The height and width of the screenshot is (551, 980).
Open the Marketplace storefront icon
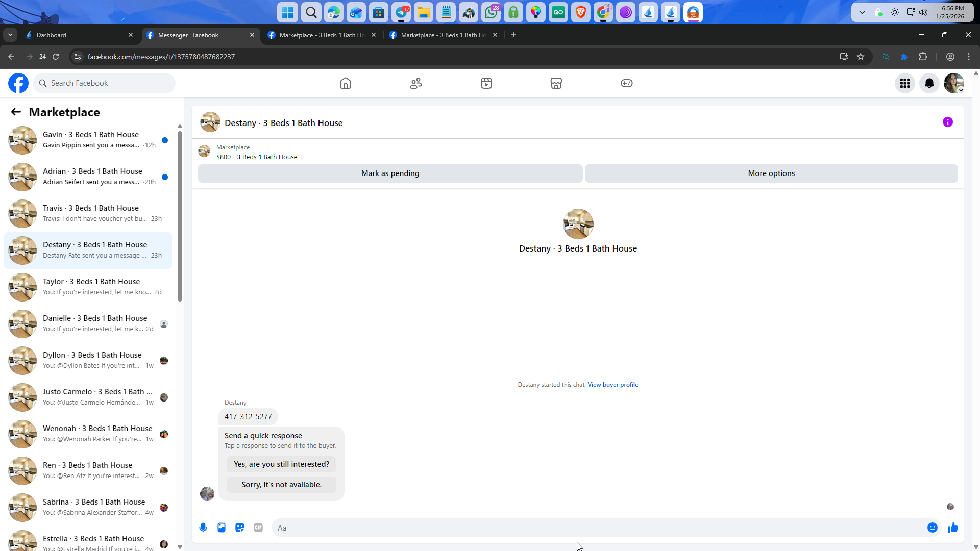[556, 83]
